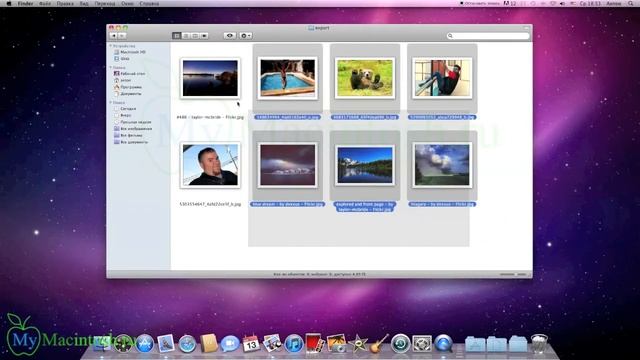Collapse the Поиск sidebar section

tap(111, 102)
